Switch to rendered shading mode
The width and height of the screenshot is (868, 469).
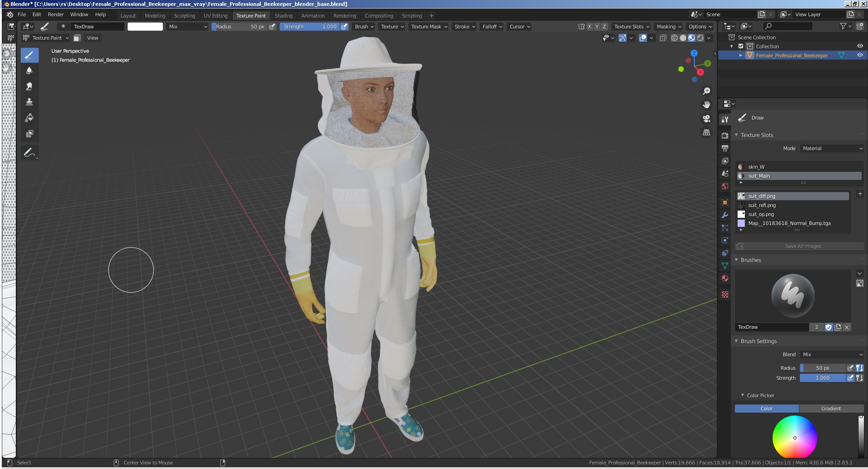(700, 38)
